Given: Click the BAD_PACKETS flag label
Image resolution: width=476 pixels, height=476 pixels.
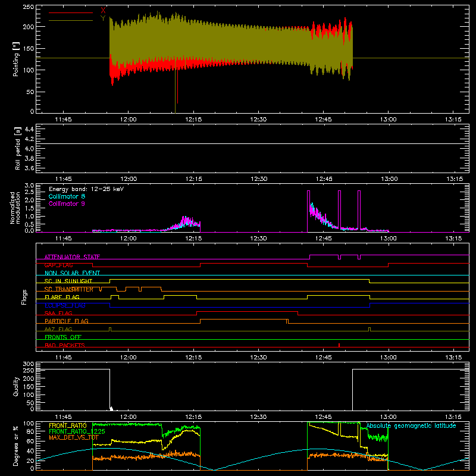Looking at the screenshot, I should pyautogui.click(x=65, y=345).
